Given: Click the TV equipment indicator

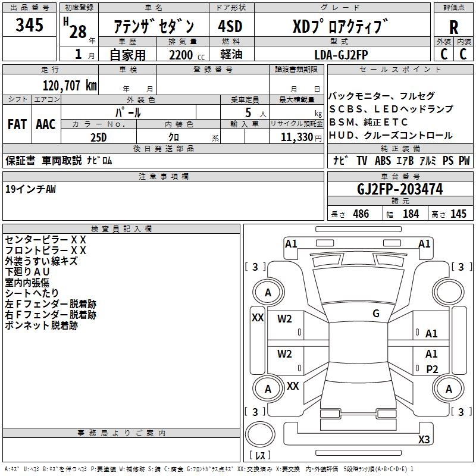Looking at the screenshot, I should (x=362, y=161).
